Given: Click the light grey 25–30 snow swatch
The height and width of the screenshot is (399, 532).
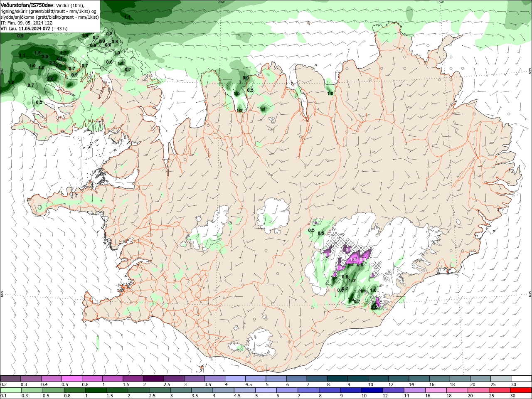Looking at the screenshot, I should 500,379.
